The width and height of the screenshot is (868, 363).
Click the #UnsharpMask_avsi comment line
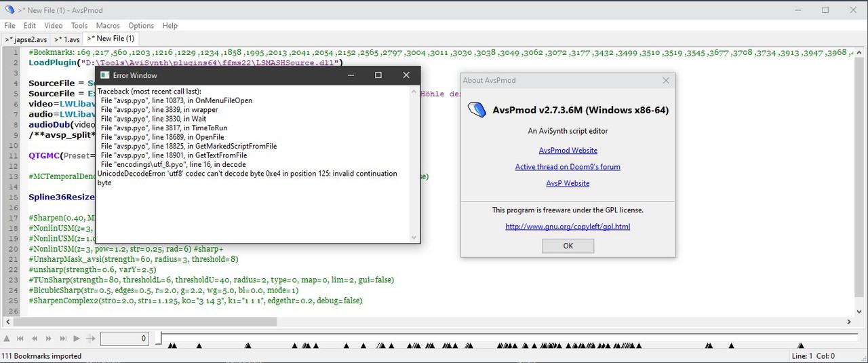(x=134, y=259)
